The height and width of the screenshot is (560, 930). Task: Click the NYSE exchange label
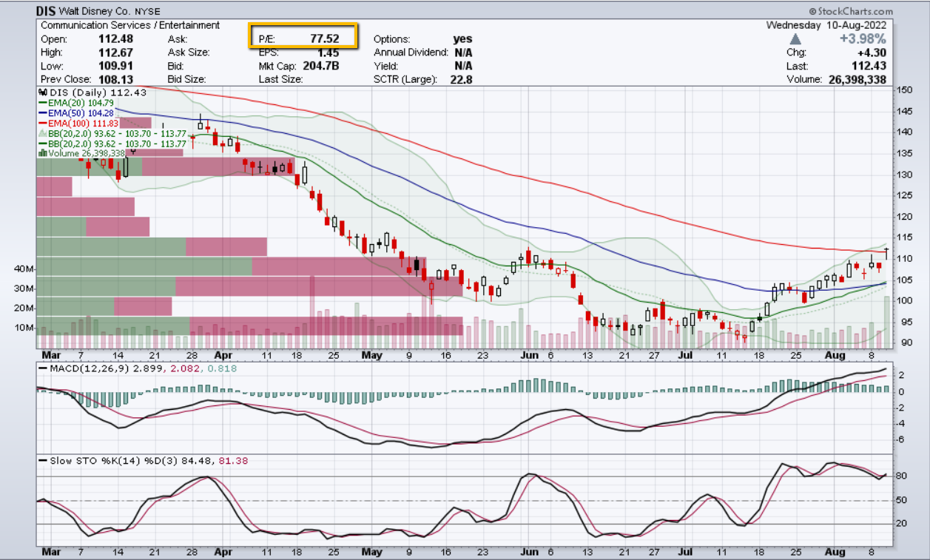pos(148,13)
